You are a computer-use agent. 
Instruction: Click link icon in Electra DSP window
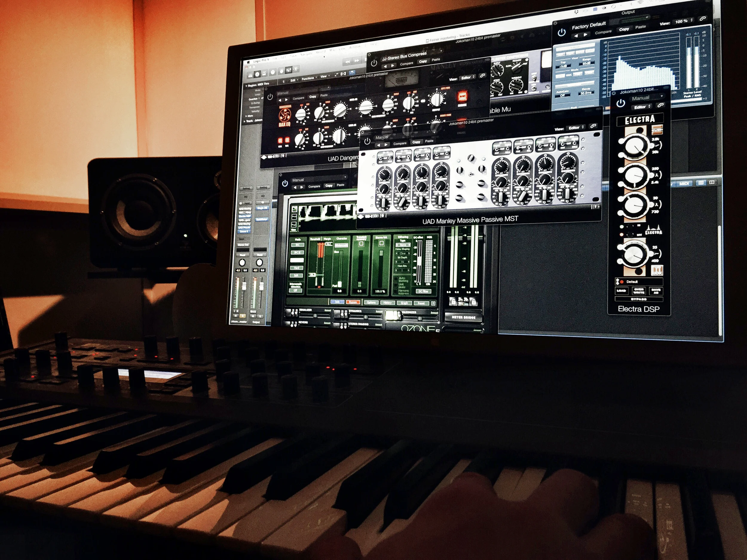[x=660, y=105]
